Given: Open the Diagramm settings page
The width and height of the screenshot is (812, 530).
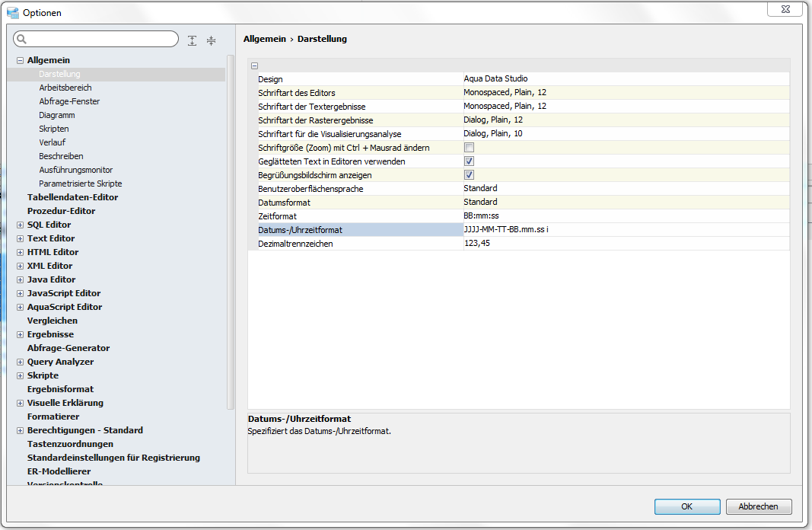Looking at the screenshot, I should (57, 115).
